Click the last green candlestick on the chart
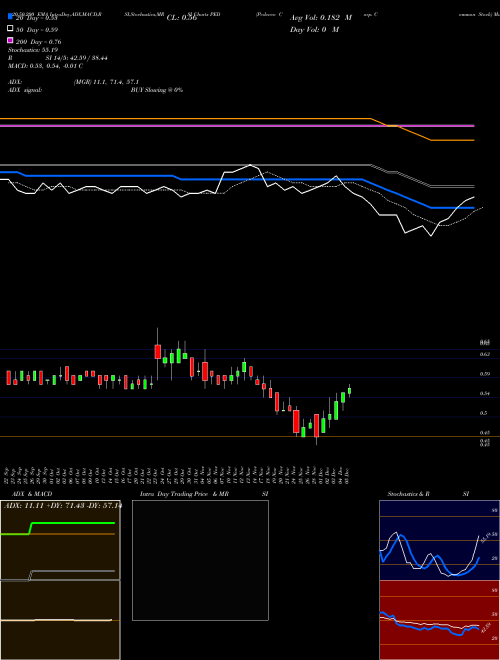Image resolution: width=500 pixels, height=660 pixels. point(349,391)
